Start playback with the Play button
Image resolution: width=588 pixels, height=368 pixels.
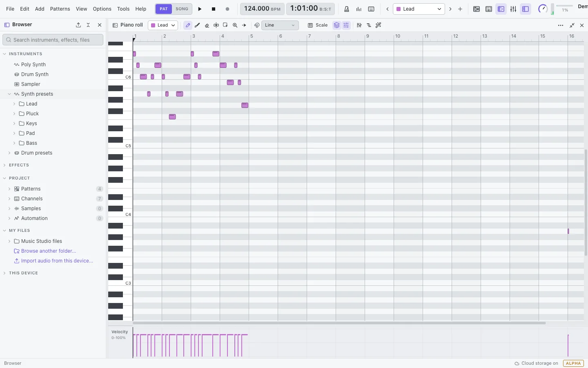click(x=200, y=9)
